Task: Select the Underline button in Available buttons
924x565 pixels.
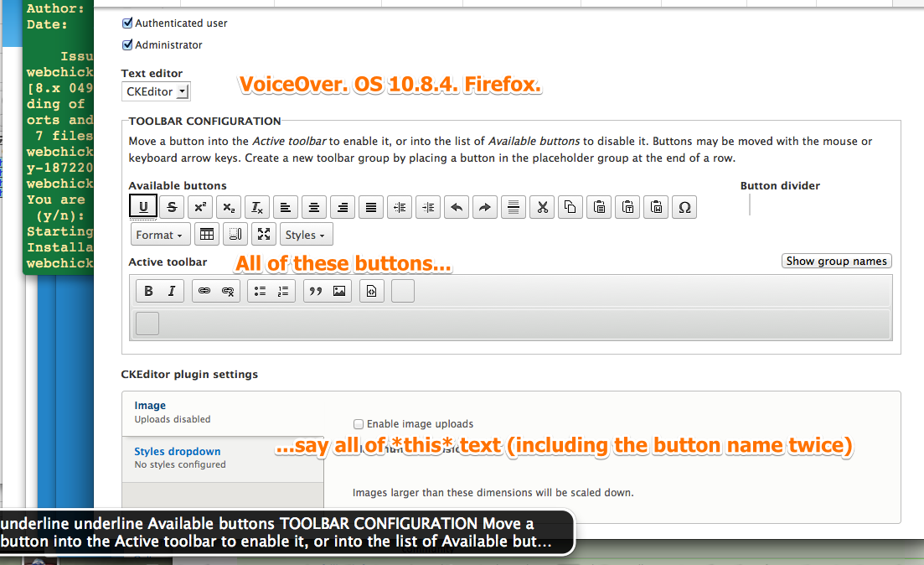Action: coord(143,207)
